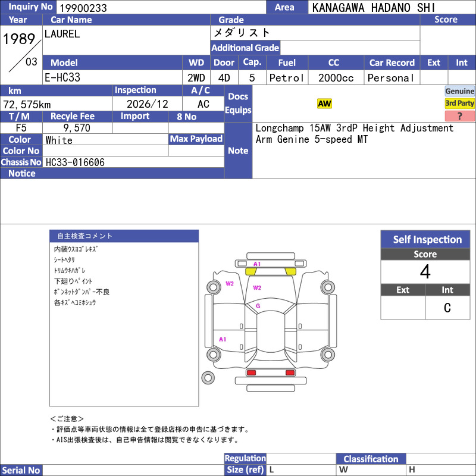Click the Chassis No HC33-016606 field
Image resolution: width=476 pixels, height=476 pixels.
[133, 162]
